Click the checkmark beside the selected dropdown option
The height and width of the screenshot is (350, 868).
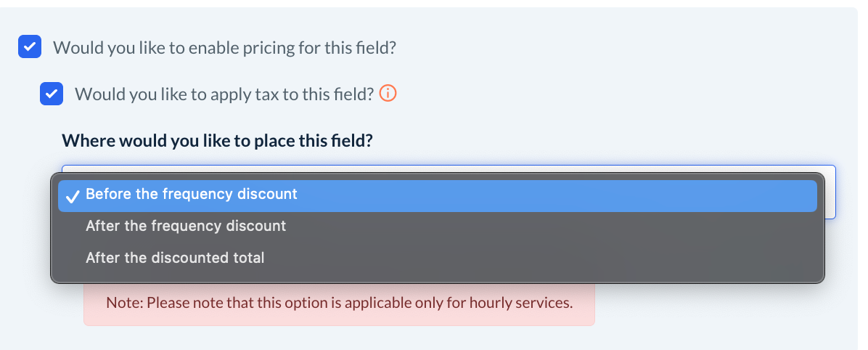coord(72,195)
